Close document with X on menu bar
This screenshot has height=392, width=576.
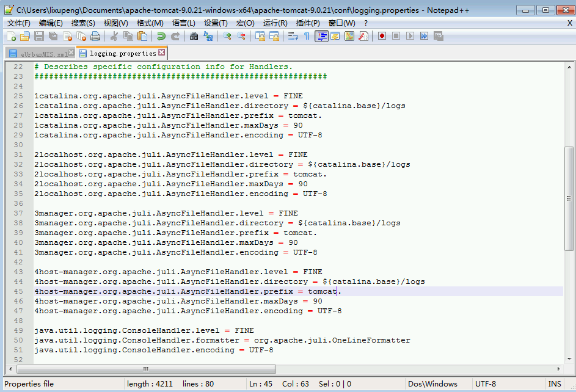coord(570,23)
